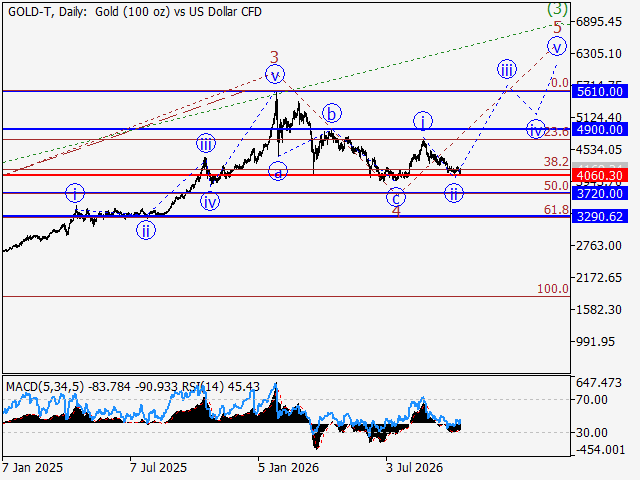This screenshot has width=640, height=480.
Task: Click the circled wave b label
Action: pyautogui.click(x=332, y=113)
